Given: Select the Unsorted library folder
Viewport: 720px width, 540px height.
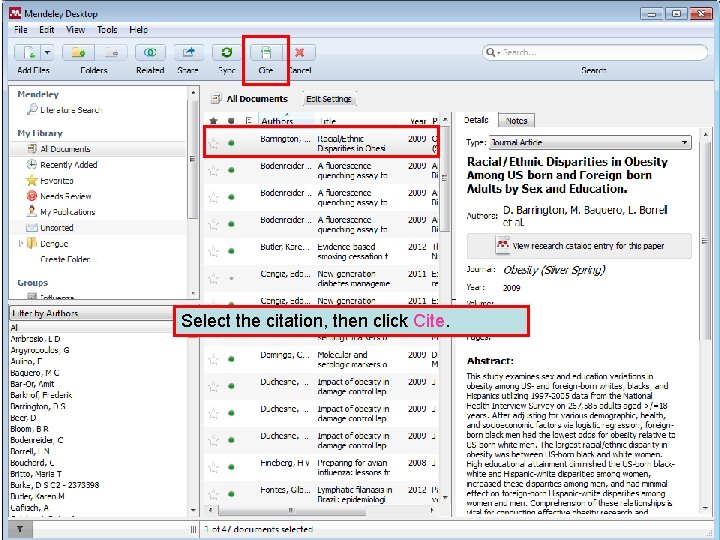Looking at the screenshot, I should [x=50, y=227].
